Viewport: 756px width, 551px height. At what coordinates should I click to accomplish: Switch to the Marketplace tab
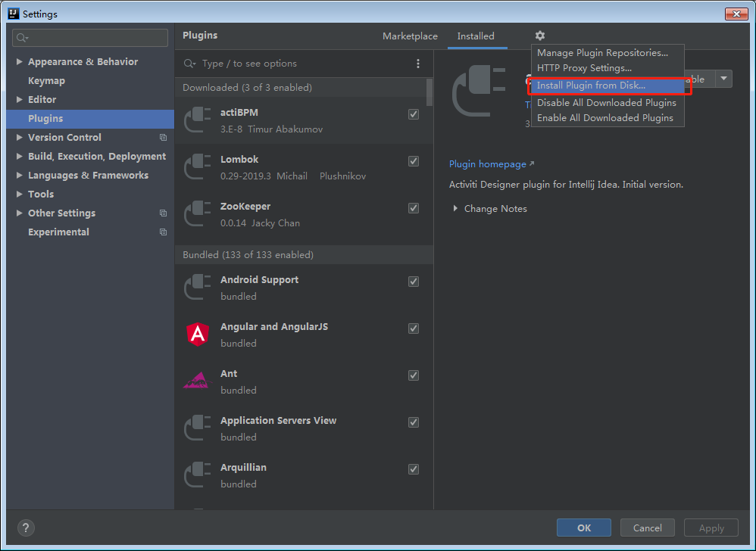(409, 36)
